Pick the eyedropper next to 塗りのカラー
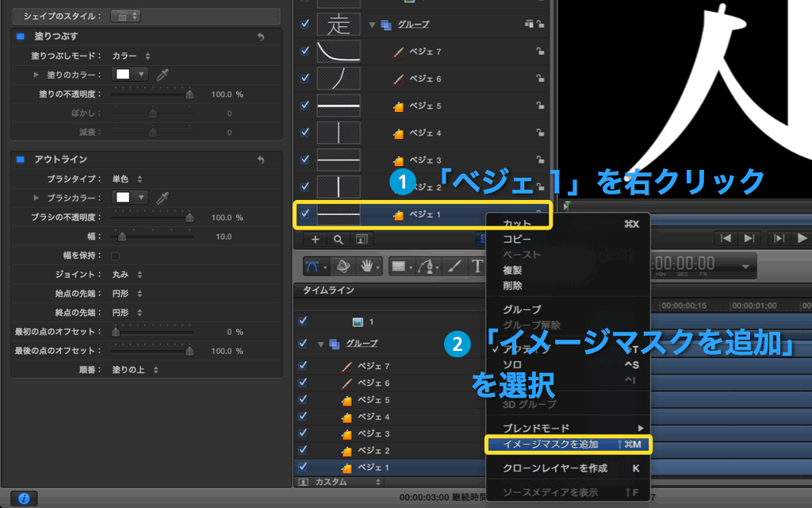The height and width of the screenshot is (508, 812). pos(163,75)
